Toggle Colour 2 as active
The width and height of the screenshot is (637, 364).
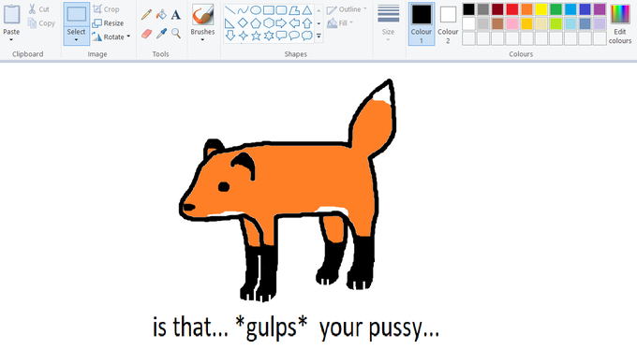point(448,24)
